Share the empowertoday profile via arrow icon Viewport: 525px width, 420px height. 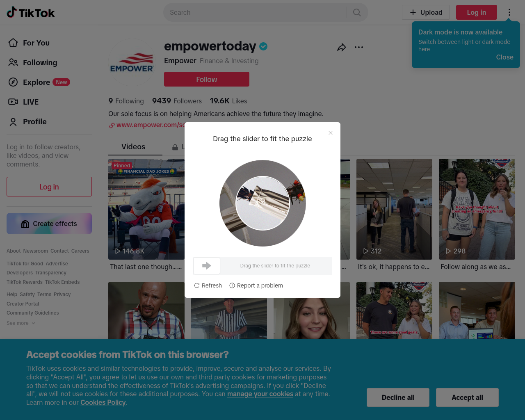click(x=341, y=47)
